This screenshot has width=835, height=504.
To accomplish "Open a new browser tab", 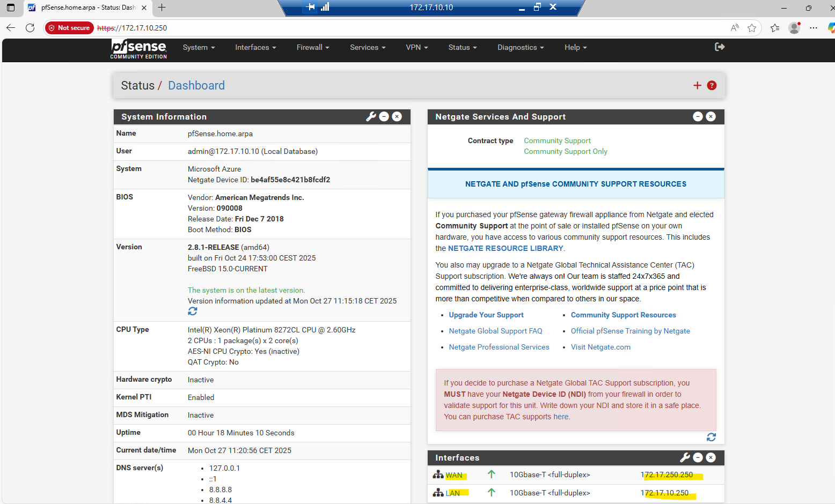I will tap(162, 8).
